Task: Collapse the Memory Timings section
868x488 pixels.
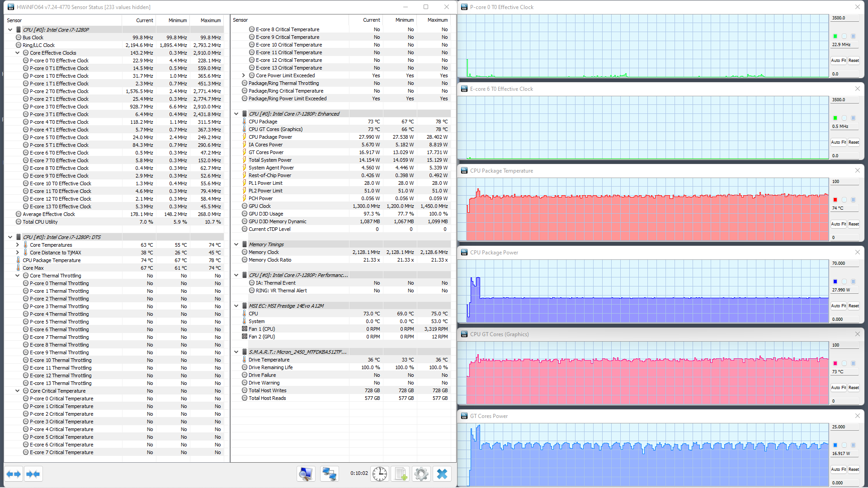Action: tap(236, 244)
